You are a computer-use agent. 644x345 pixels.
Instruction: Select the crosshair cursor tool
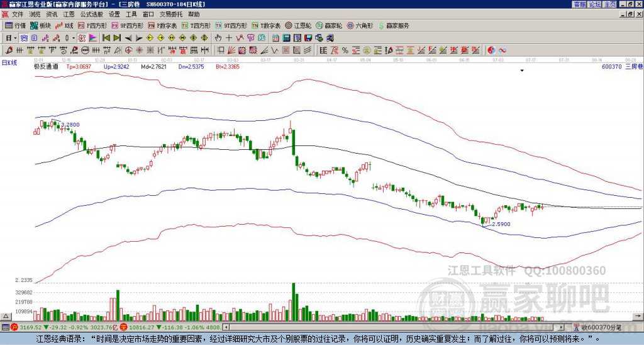tap(229, 38)
